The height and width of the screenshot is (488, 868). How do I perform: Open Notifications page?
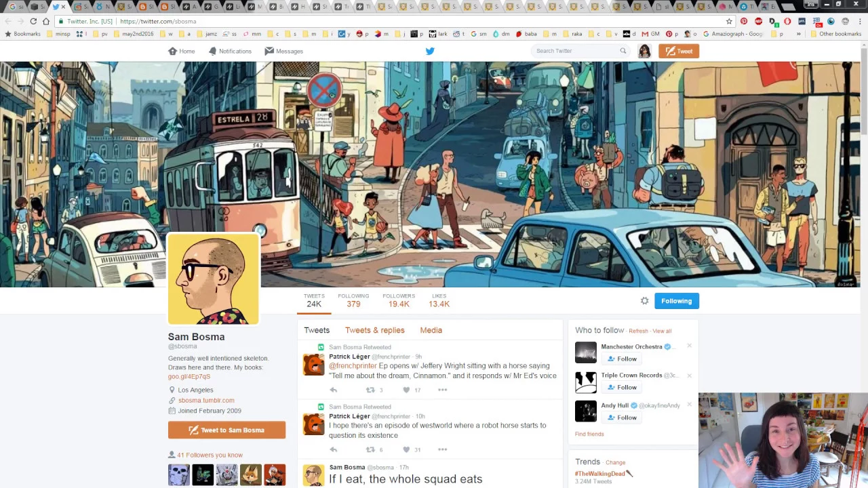click(230, 51)
